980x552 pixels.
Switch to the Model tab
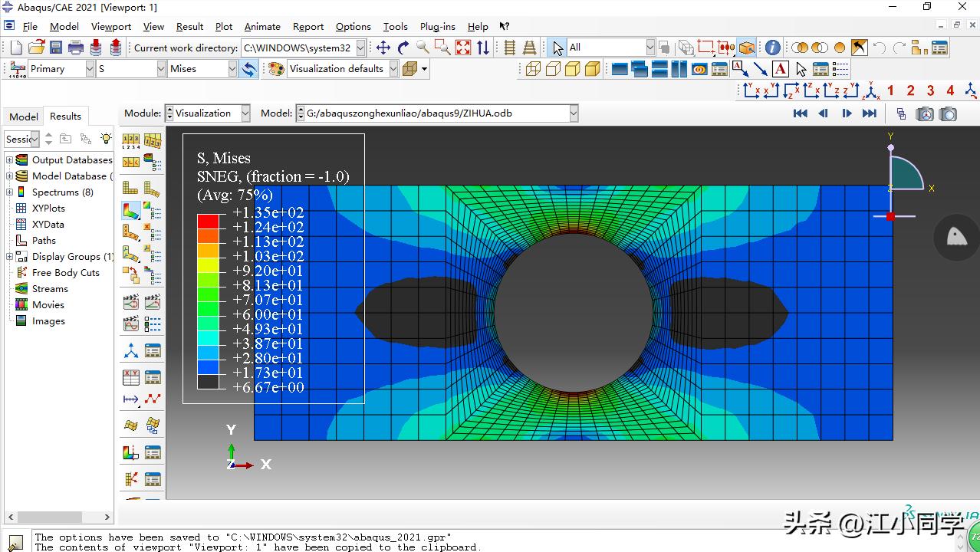[x=23, y=117]
